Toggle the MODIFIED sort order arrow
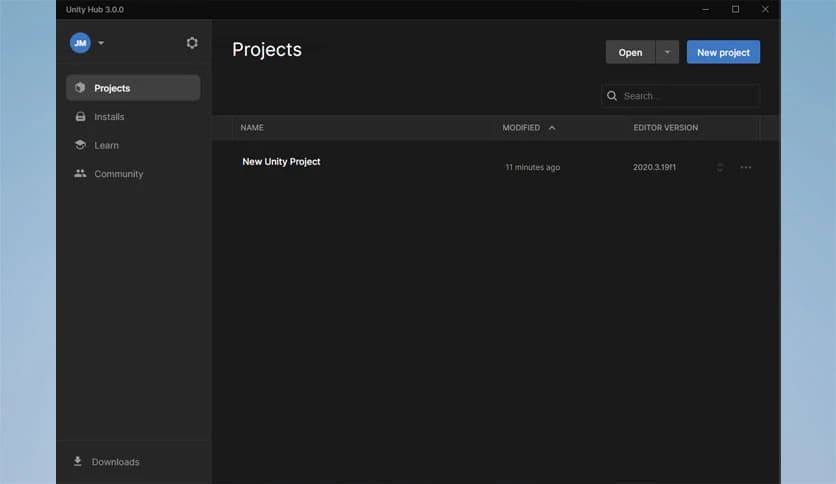The height and width of the screenshot is (484, 836). [552, 128]
